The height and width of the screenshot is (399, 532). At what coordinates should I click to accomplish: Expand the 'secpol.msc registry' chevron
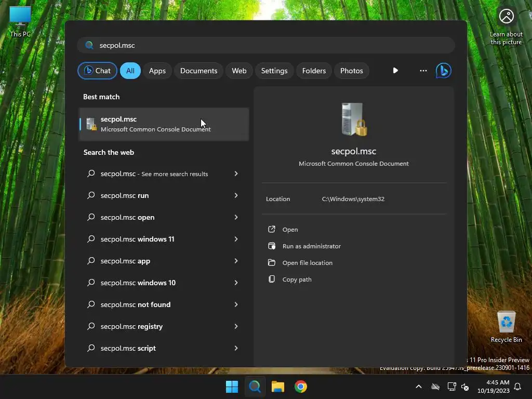point(236,326)
